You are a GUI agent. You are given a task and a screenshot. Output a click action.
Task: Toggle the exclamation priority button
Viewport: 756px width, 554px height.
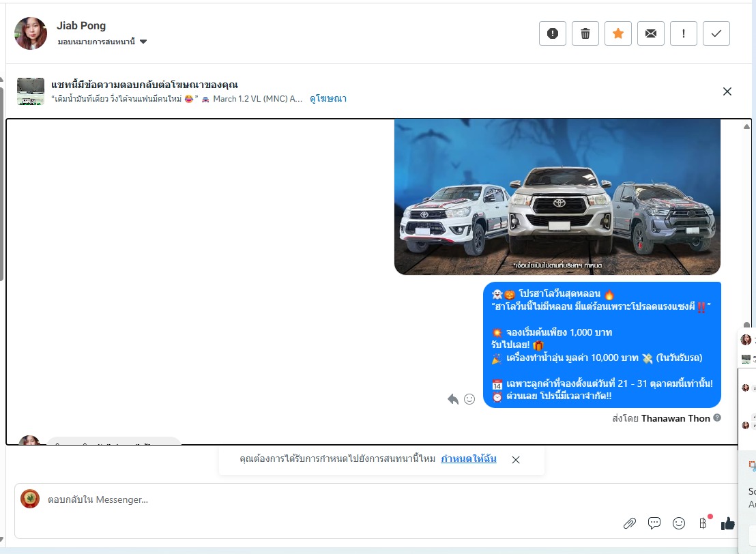pyautogui.click(x=684, y=33)
